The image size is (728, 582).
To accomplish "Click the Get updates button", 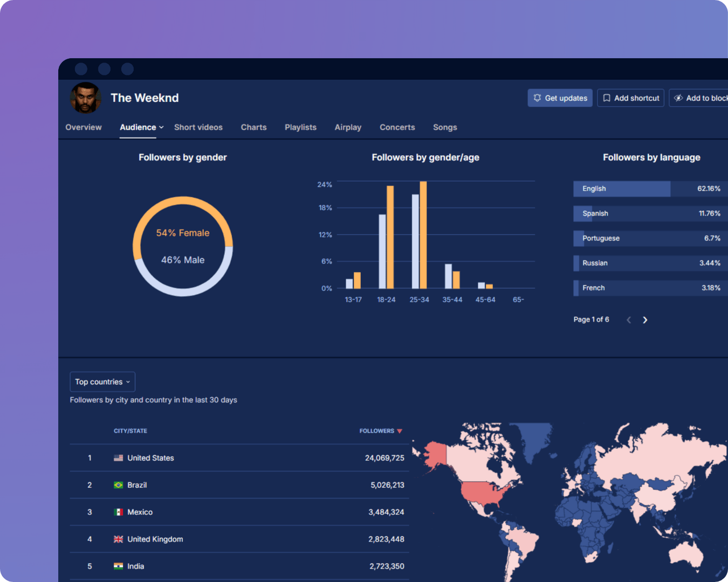I will click(x=560, y=98).
